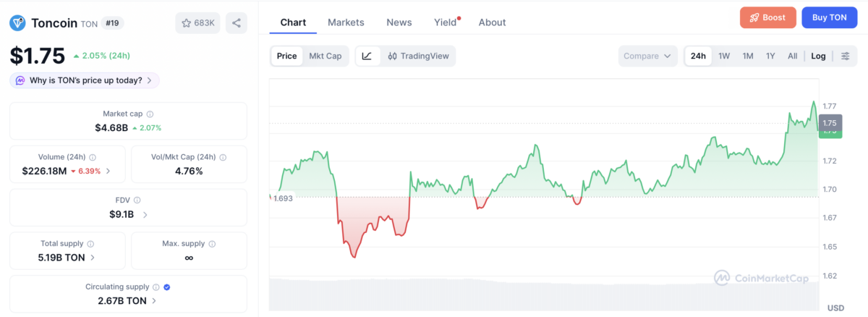Open the Chart tab

tap(293, 22)
